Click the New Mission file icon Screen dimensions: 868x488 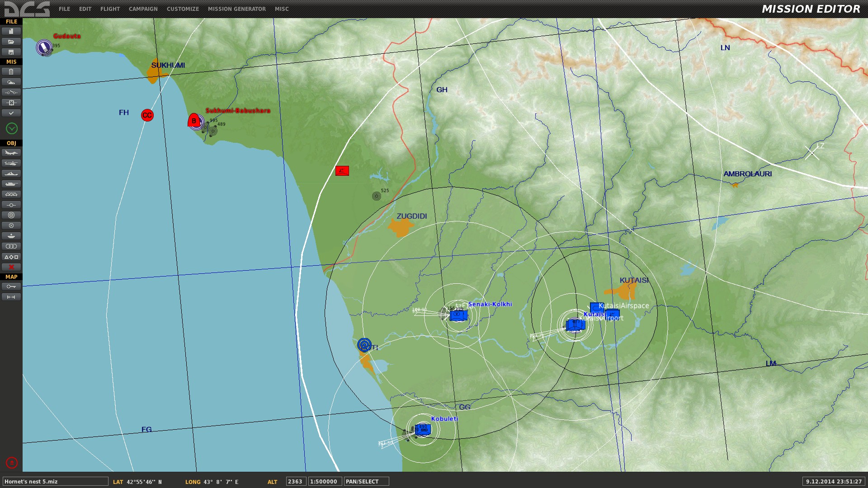click(11, 31)
